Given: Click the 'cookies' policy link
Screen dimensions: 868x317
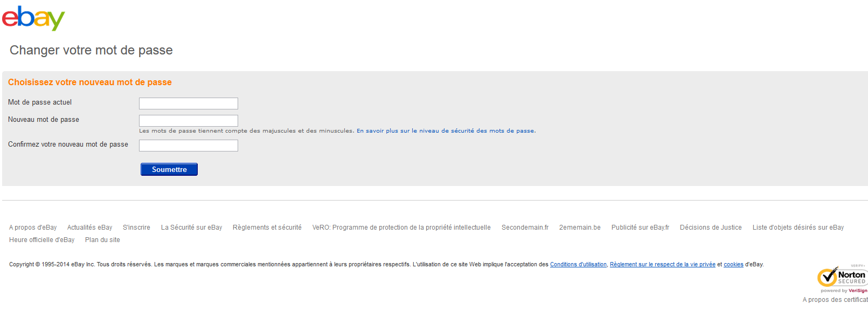Looking at the screenshot, I should [733, 265].
